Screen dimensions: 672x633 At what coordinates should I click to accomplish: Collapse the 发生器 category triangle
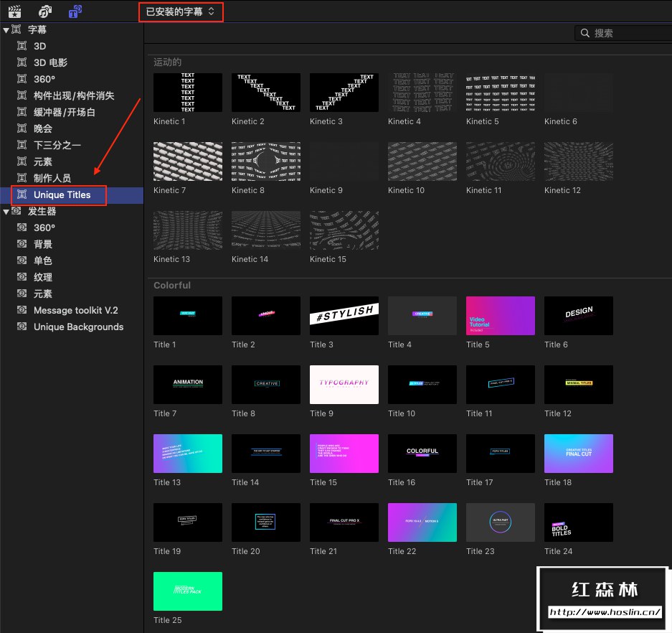tap(6, 212)
